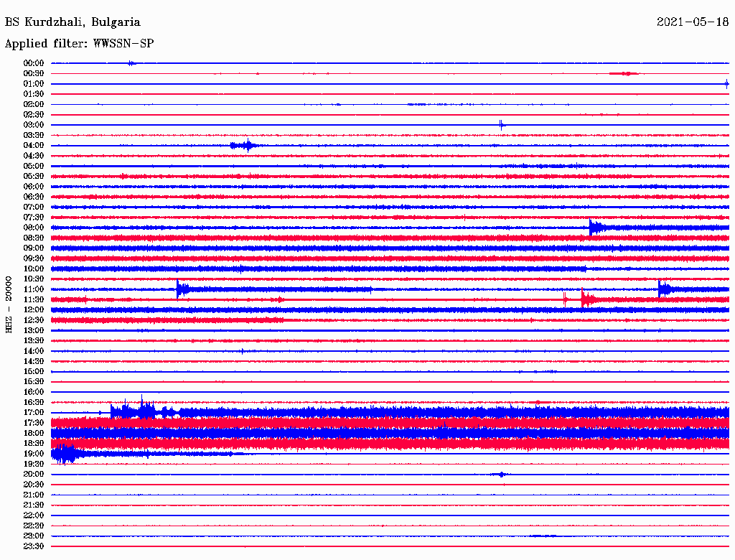Select the 22:00 time label
Viewport: 735px width, 560px height.
click(x=34, y=515)
